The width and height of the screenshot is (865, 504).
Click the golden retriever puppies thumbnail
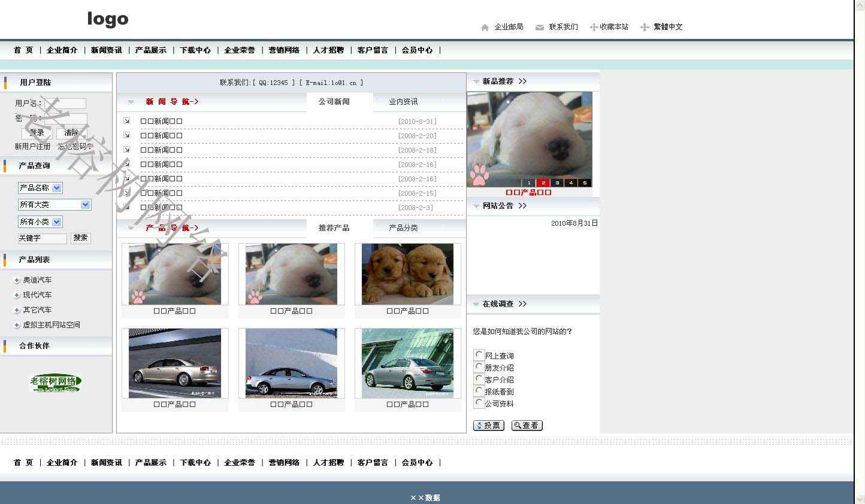click(x=407, y=274)
